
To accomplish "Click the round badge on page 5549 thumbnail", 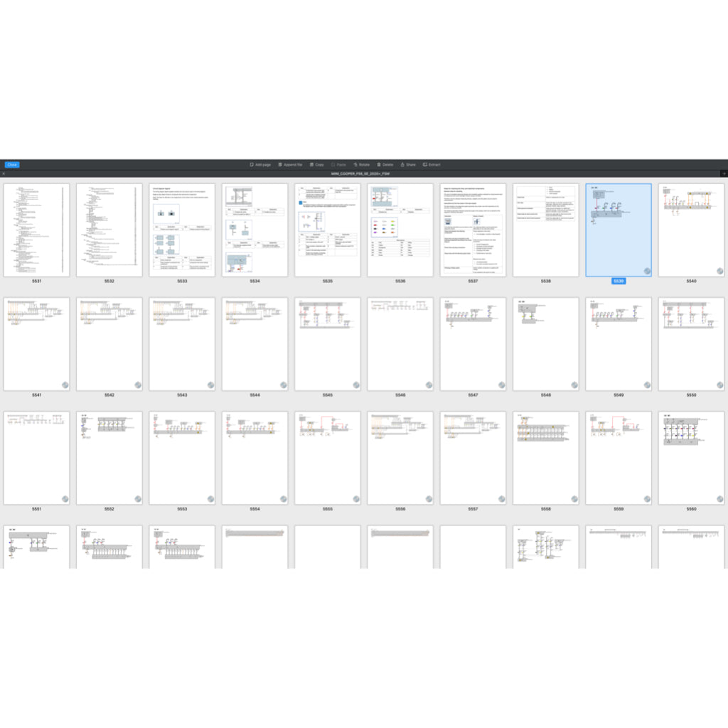I will (x=647, y=385).
